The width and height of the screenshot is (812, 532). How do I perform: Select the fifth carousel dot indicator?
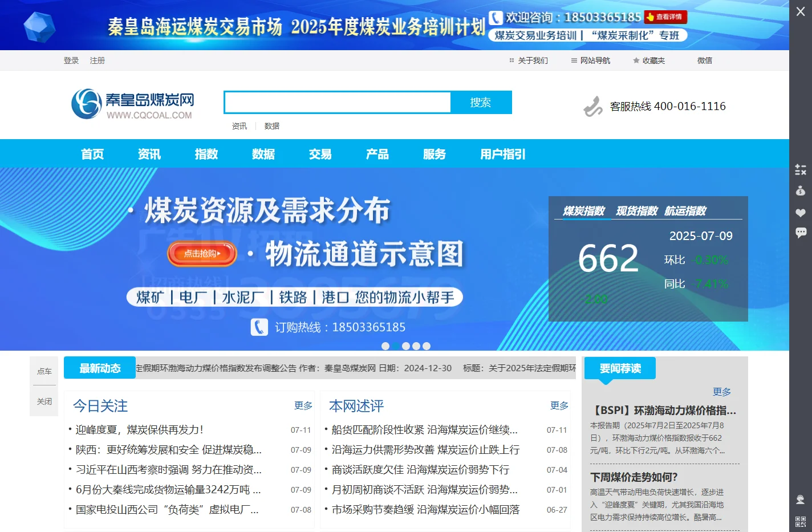point(427,346)
